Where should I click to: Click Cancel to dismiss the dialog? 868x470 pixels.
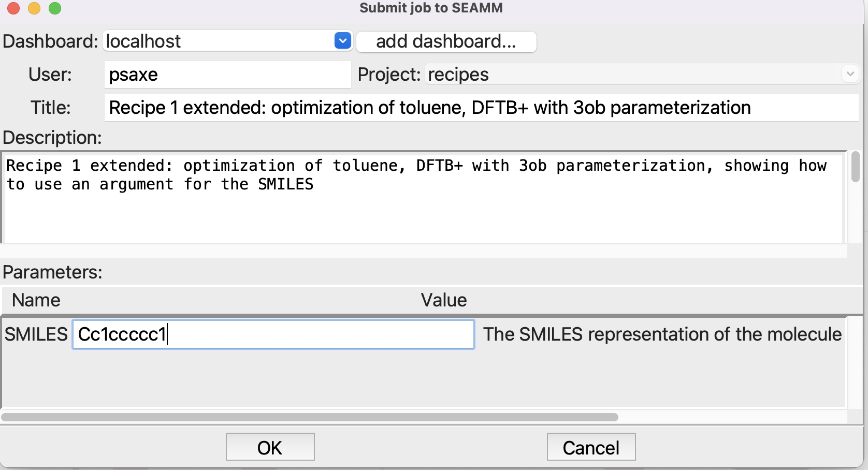(x=591, y=447)
